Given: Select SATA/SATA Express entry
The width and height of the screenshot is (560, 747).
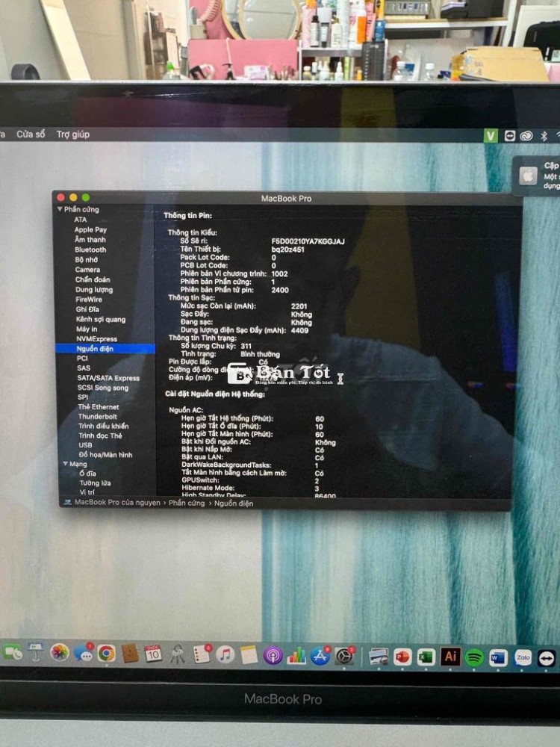Looking at the screenshot, I should click(108, 378).
